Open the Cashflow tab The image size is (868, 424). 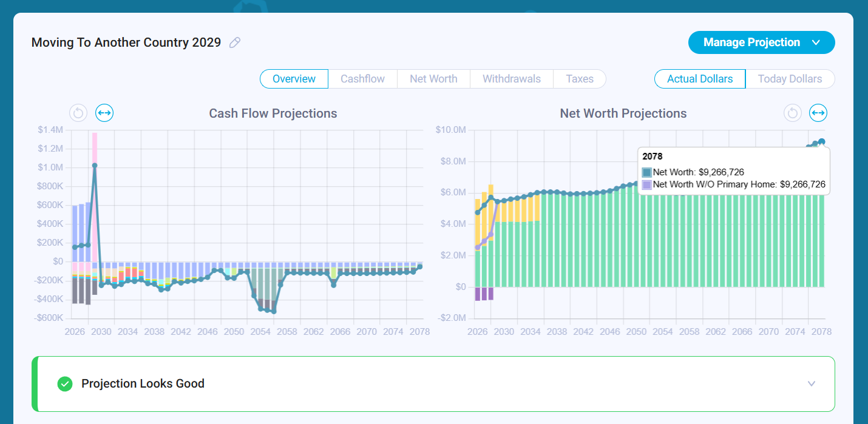[x=362, y=79]
